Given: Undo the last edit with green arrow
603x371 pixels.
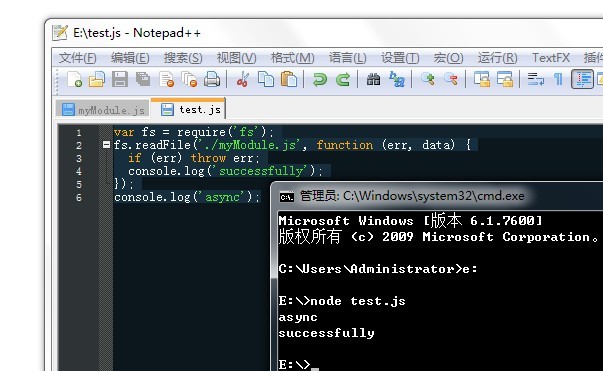Looking at the screenshot, I should [x=320, y=79].
